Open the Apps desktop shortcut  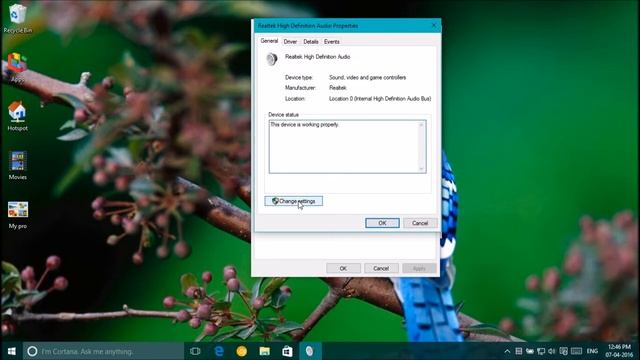17,67
